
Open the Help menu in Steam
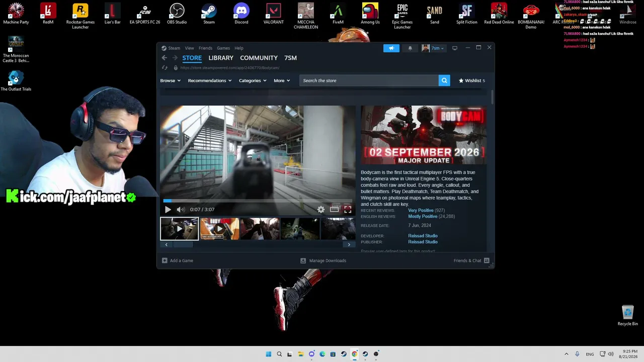(x=239, y=48)
